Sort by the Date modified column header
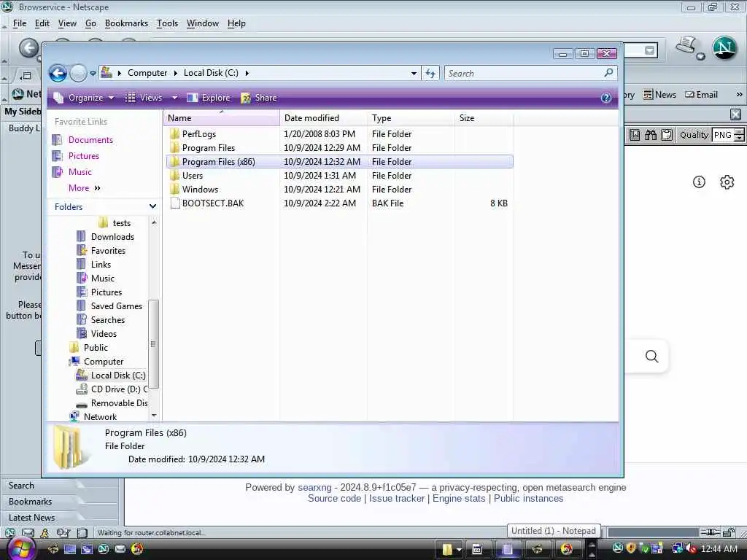 (x=323, y=118)
